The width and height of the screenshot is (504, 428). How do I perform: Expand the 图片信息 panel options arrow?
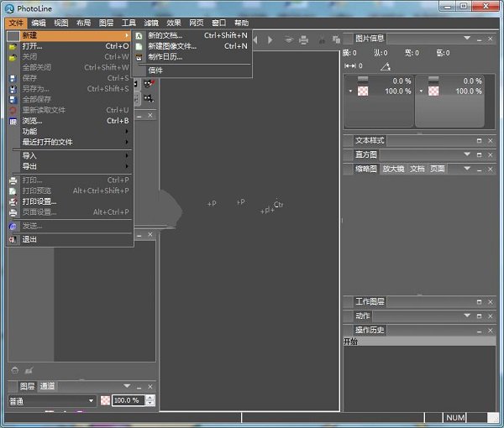coord(467,39)
